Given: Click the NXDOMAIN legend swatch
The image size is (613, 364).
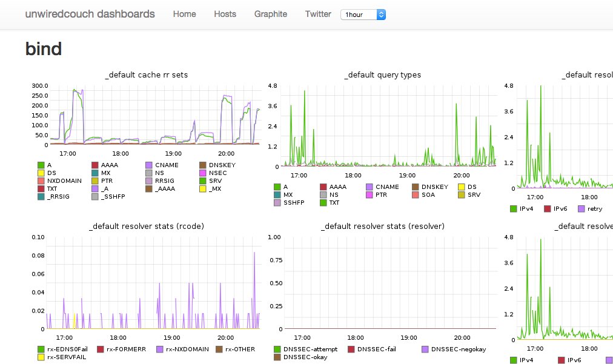Looking at the screenshot, I should [41, 180].
